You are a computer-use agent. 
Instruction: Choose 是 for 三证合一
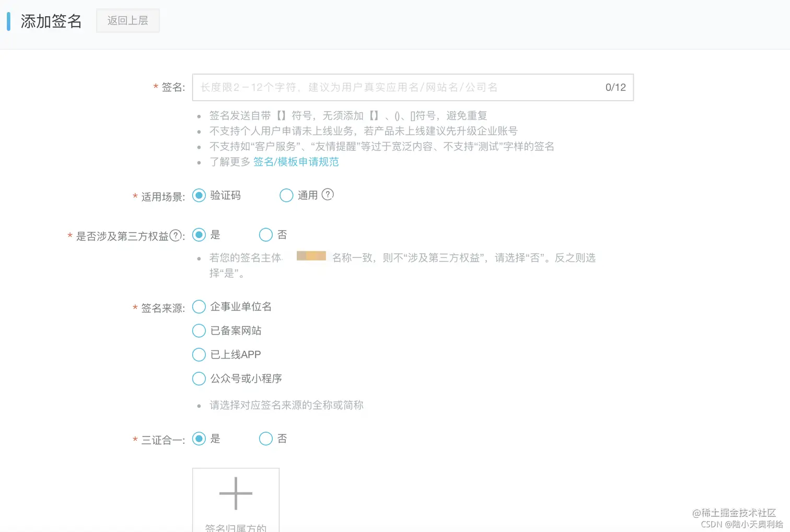[x=199, y=439]
